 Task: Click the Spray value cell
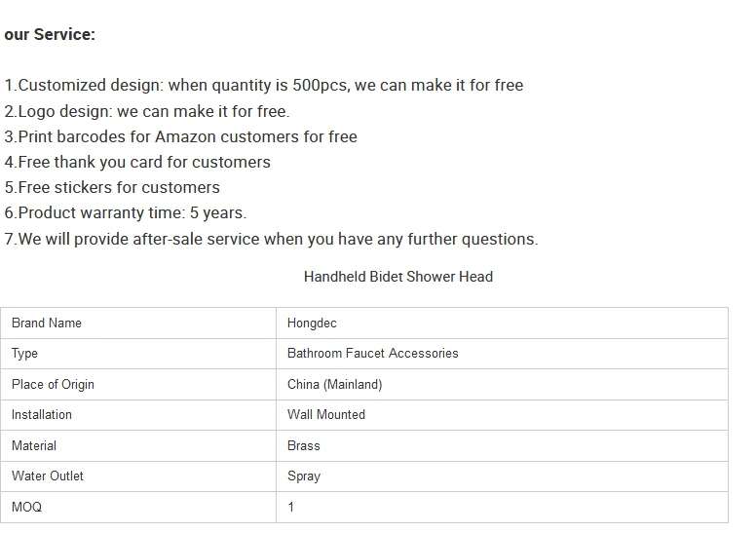(x=304, y=476)
